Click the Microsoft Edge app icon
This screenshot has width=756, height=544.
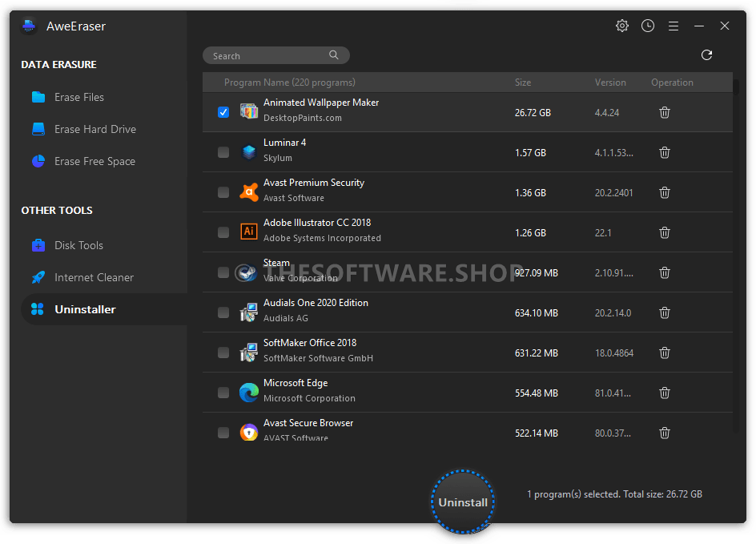(x=249, y=393)
